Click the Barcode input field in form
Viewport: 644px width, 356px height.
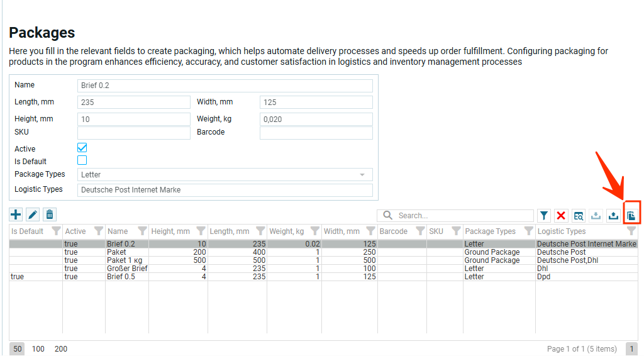[x=316, y=133]
